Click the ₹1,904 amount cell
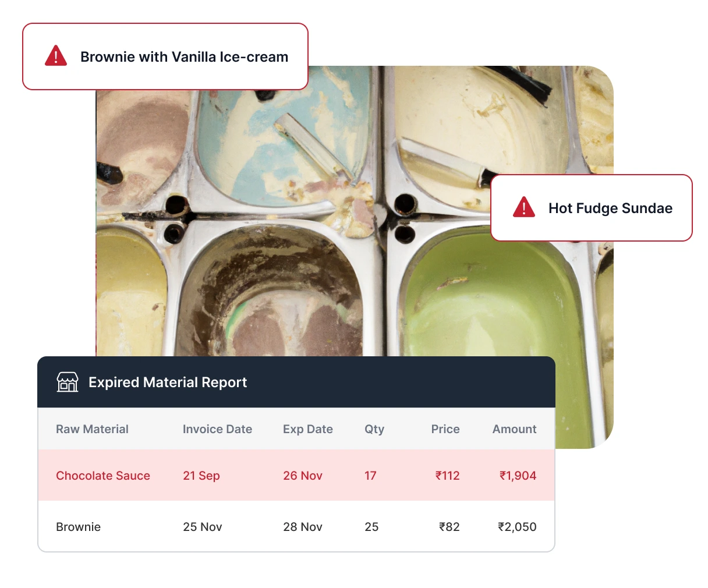Viewport: 708px width, 588px height. tap(518, 476)
